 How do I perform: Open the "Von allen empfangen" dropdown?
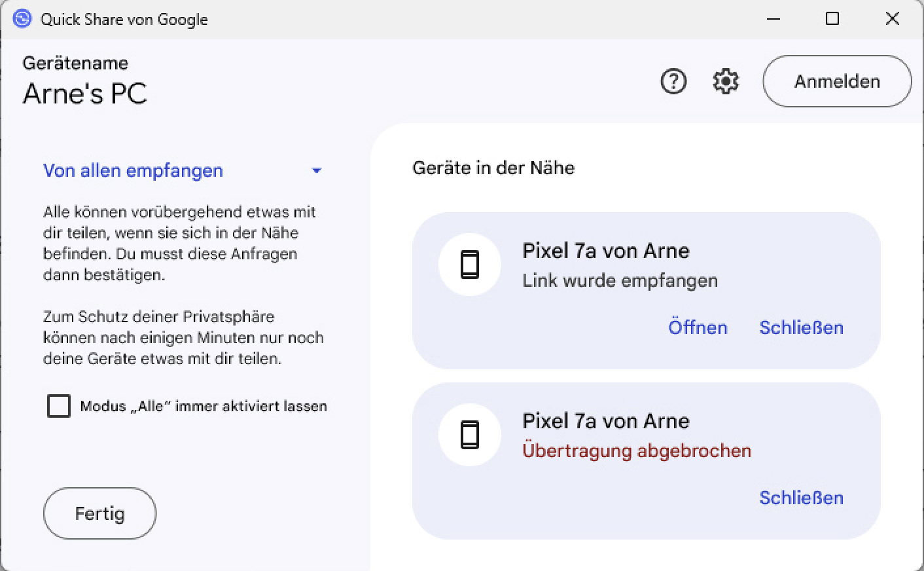[x=133, y=170]
